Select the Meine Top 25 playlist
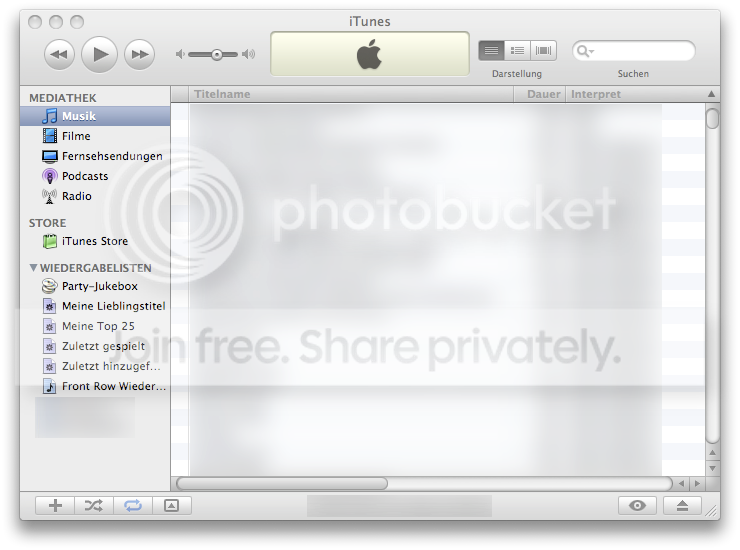Image resolution: width=740 pixels, height=550 pixels. click(x=95, y=326)
